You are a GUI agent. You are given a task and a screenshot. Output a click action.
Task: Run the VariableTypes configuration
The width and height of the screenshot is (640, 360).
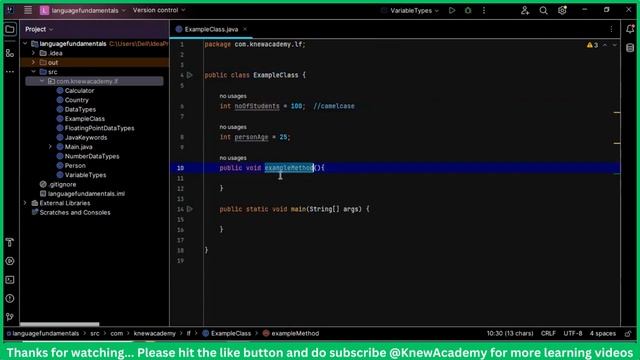pos(452,10)
